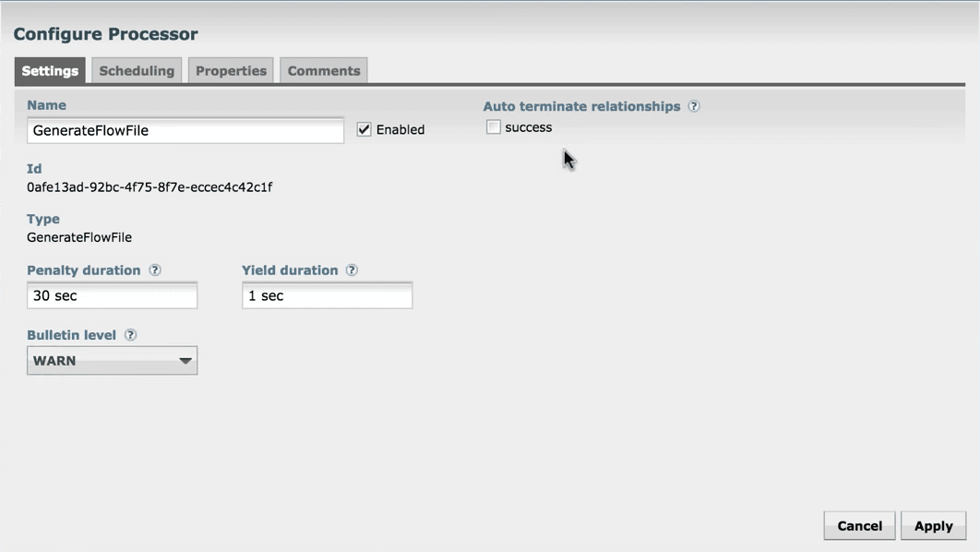Focus the Name field containing GenerateFlowFile
This screenshot has height=552, width=980.
185,130
